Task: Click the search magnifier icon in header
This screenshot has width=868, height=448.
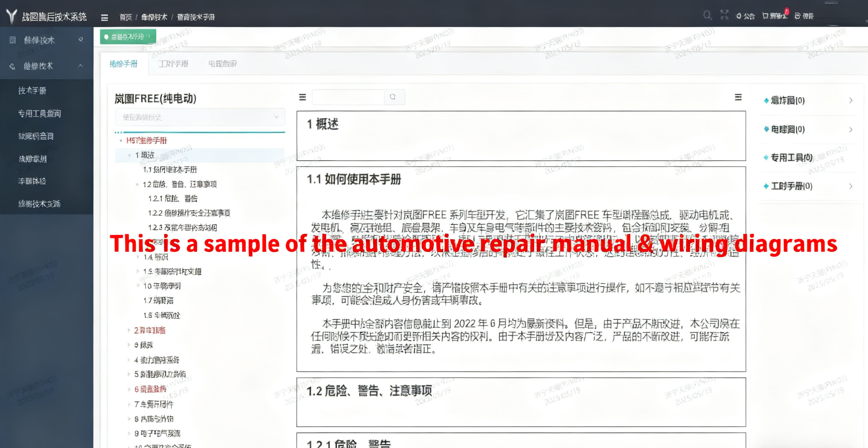Action: coord(707,15)
